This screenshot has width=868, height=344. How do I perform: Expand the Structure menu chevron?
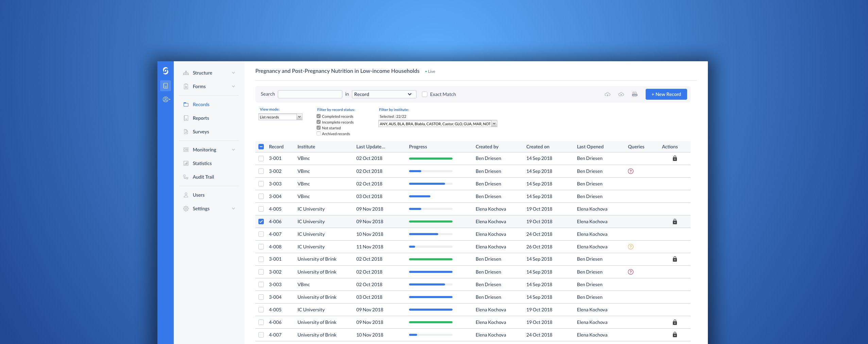(234, 73)
